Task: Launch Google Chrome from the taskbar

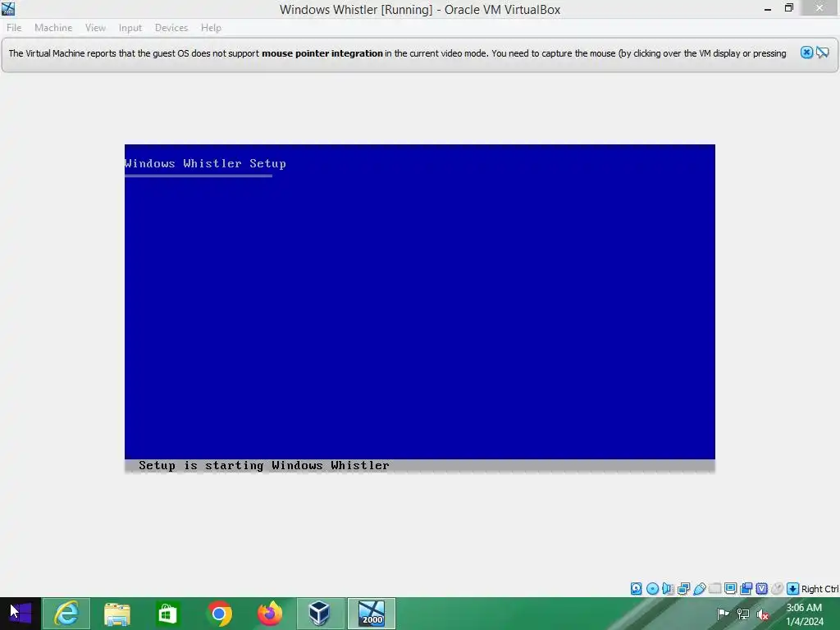Action: [x=218, y=614]
